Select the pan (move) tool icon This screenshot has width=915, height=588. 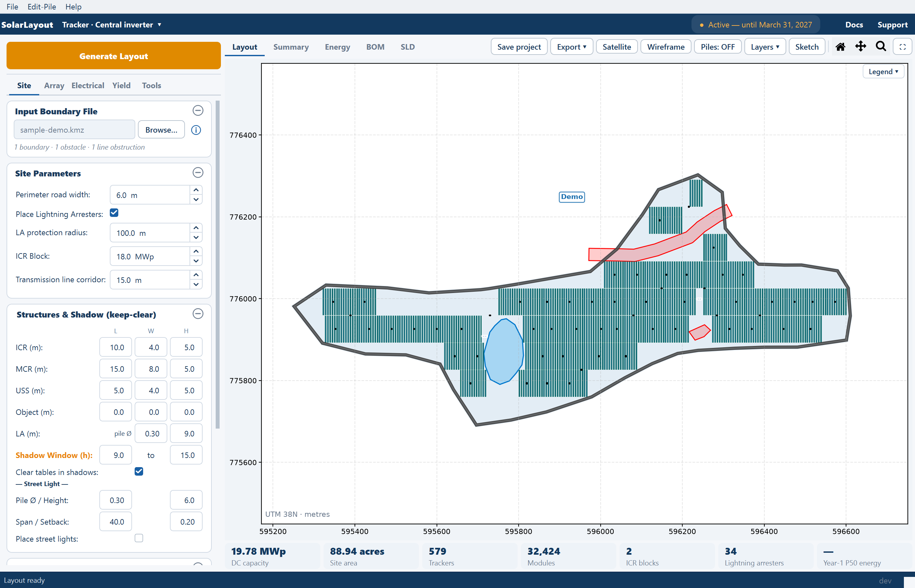click(x=861, y=47)
